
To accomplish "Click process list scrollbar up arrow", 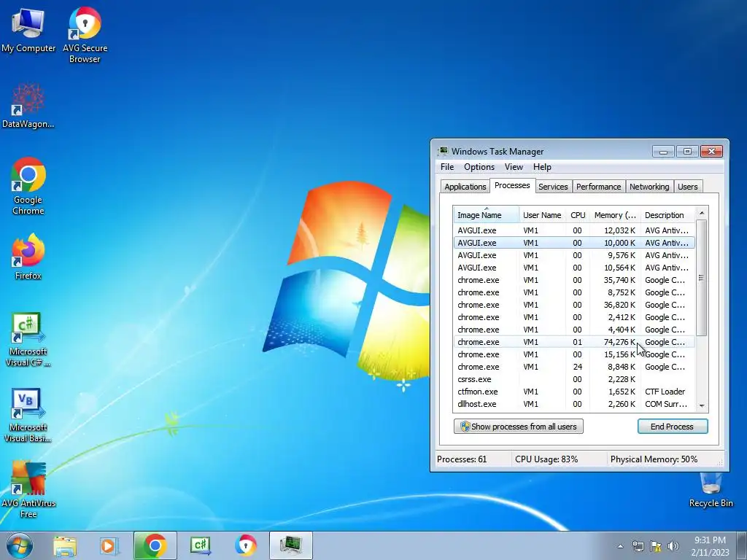I will click(x=701, y=213).
